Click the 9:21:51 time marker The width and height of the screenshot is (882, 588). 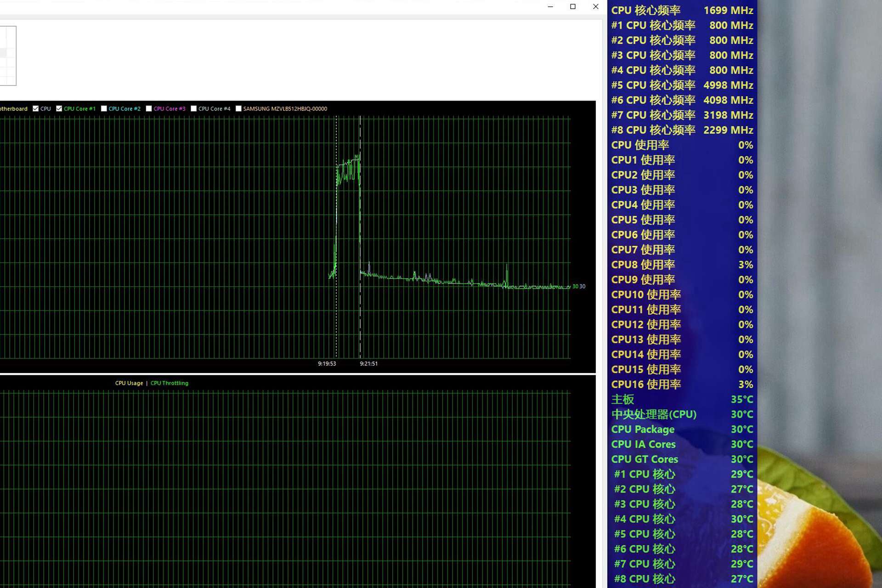pyautogui.click(x=368, y=363)
